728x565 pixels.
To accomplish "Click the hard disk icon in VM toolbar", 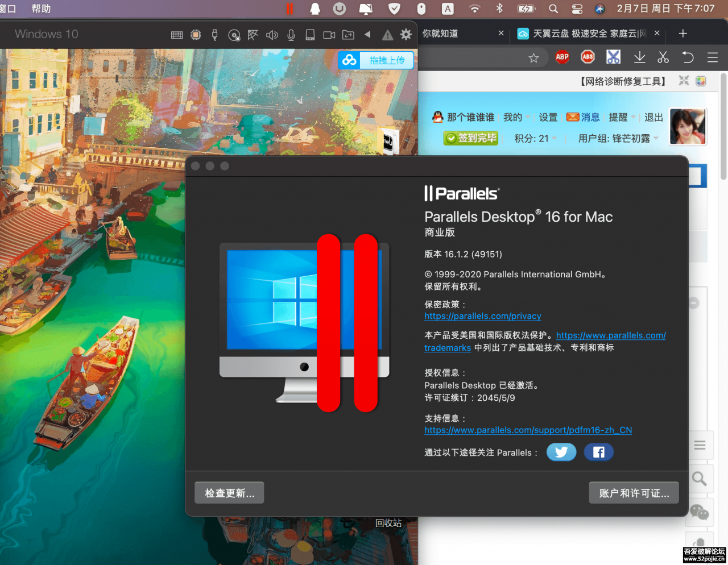I will tap(310, 35).
